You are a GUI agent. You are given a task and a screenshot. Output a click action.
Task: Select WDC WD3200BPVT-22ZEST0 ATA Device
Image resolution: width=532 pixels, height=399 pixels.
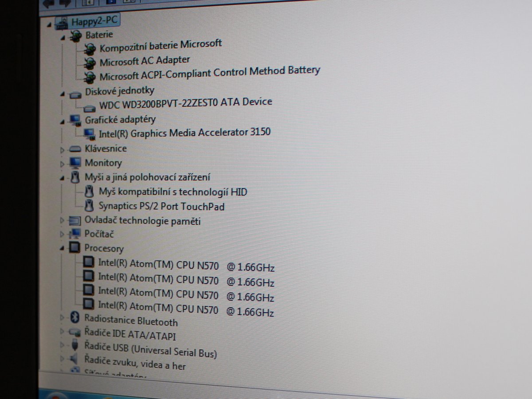point(185,104)
